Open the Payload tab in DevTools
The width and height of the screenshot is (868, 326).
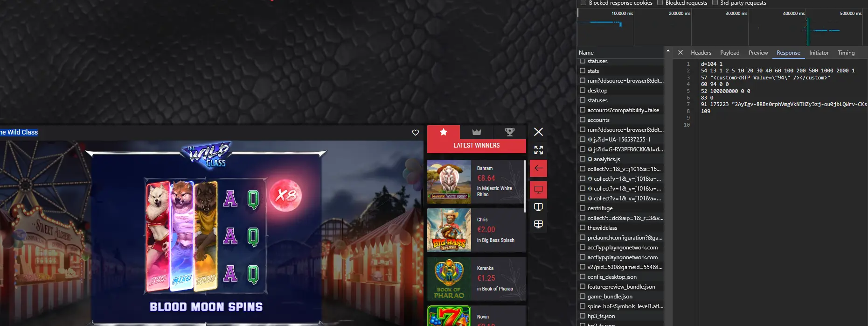click(730, 53)
